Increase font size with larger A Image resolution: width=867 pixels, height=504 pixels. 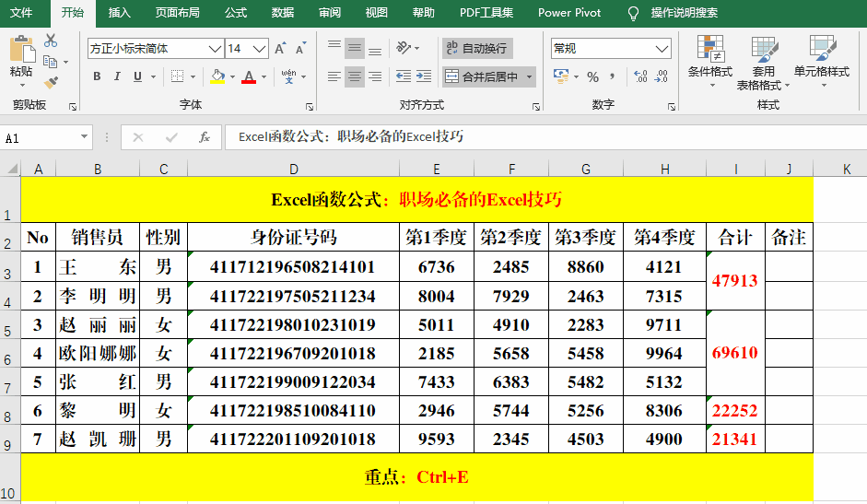tap(280, 49)
